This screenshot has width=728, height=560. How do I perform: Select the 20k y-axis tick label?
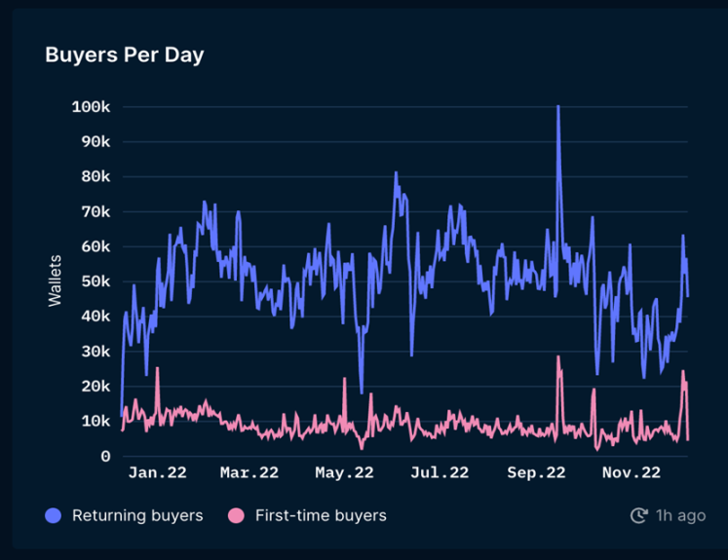tap(95, 386)
